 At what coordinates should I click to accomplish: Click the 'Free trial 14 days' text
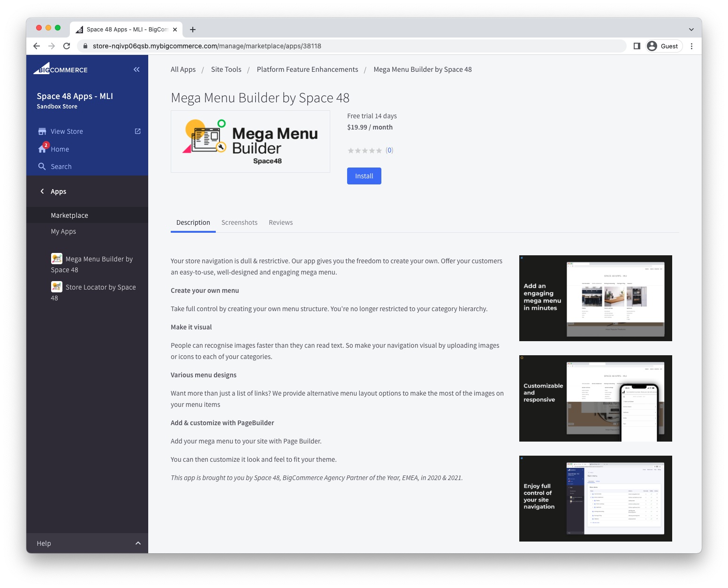(x=372, y=116)
